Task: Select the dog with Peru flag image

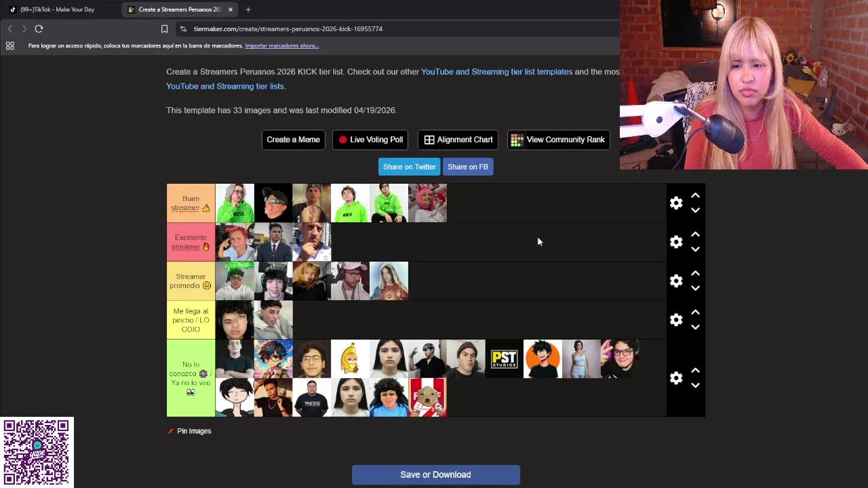Action: coord(427,397)
